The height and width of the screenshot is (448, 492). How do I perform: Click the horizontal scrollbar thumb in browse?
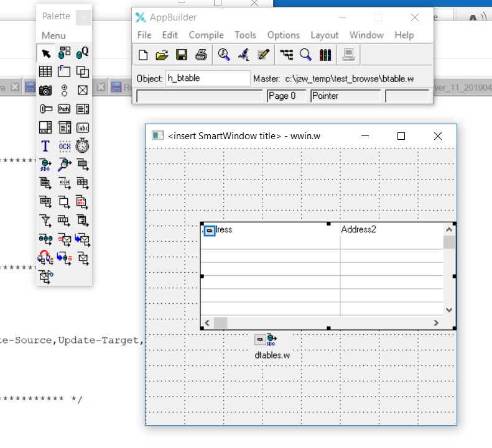[x=220, y=322]
